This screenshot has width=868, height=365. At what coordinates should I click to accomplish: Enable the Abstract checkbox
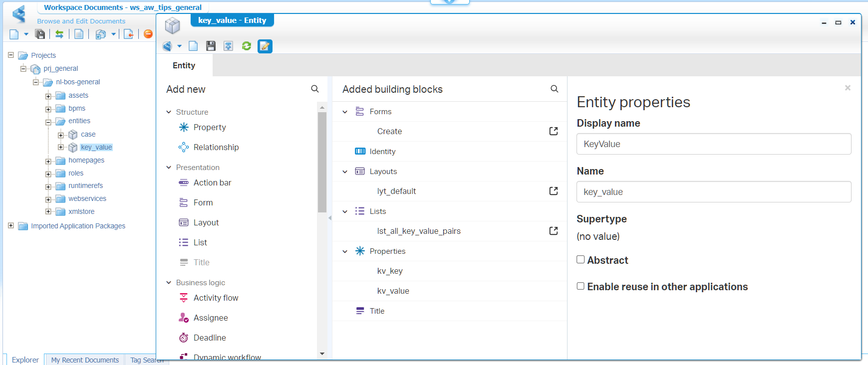[580, 260]
